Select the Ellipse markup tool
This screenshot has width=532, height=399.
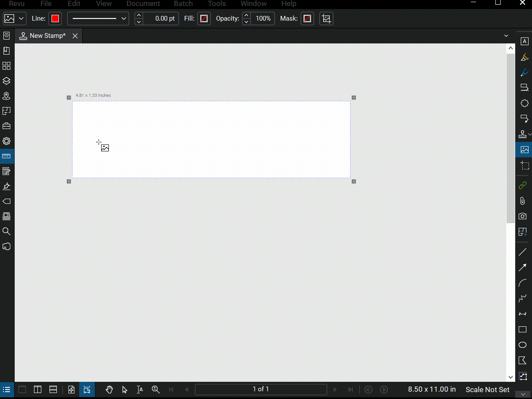pyautogui.click(x=523, y=345)
